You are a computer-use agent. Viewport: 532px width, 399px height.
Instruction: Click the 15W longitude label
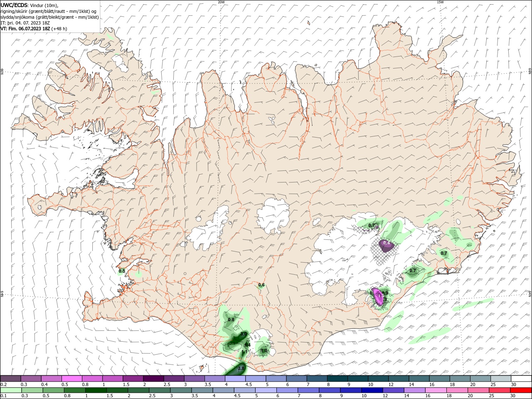[x=440, y=2]
